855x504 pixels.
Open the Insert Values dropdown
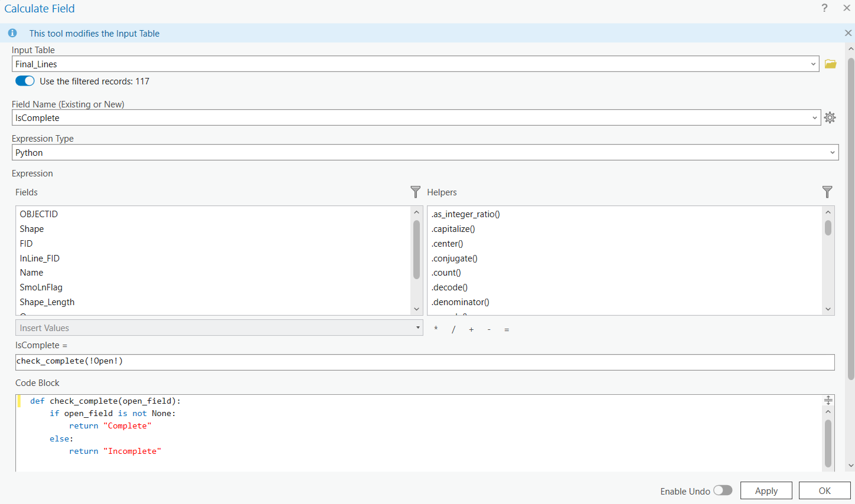[417, 328]
